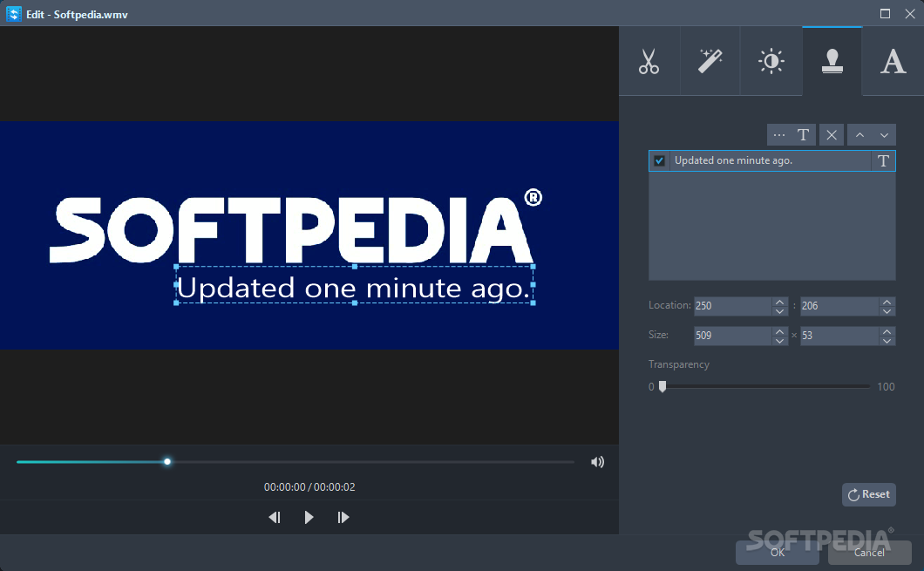Open the Effects magic wand tab

coord(710,61)
